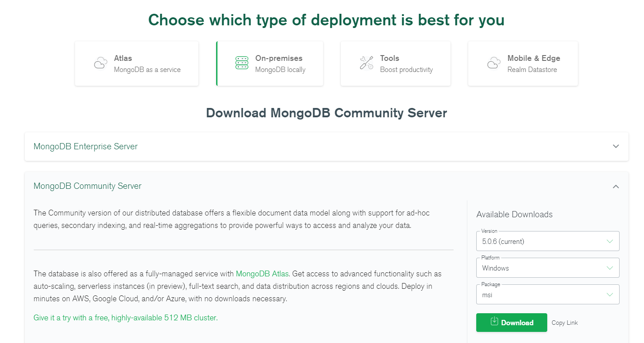Click 'Realm Datastore' subtitle
This screenshot has width=644, height=343.
point(532,70)
